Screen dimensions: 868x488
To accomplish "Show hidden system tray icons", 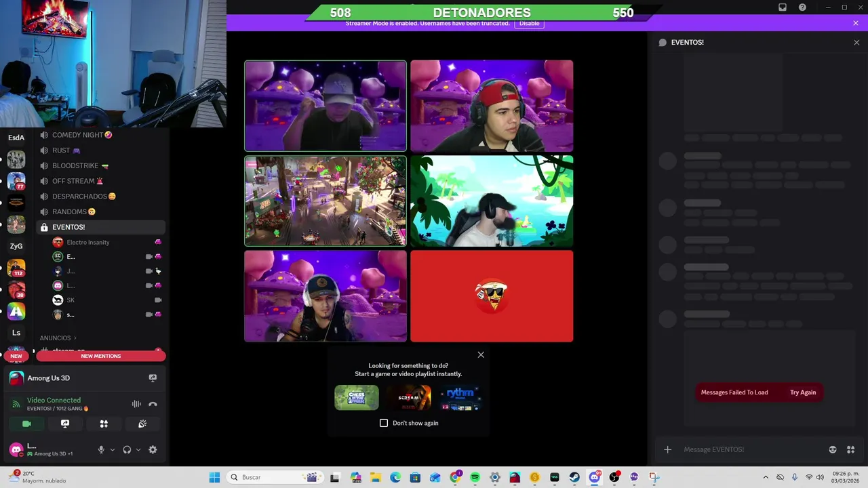I will point(766,477).
